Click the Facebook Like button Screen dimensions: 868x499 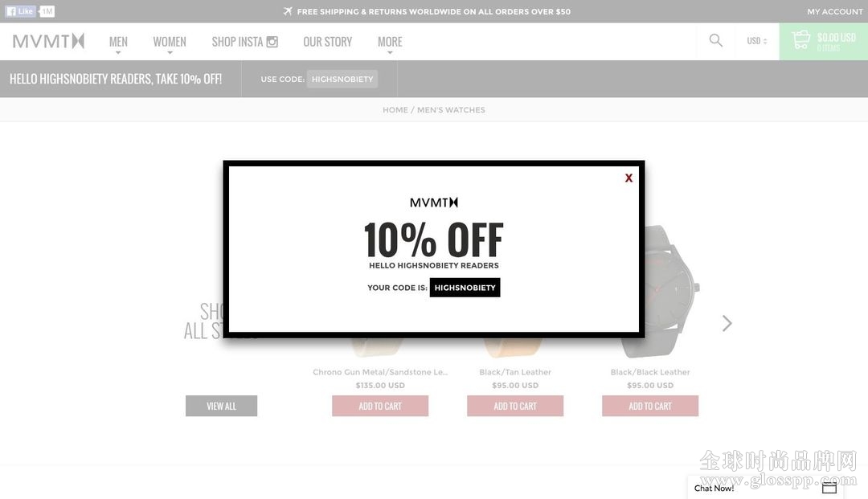click(20, 11)
